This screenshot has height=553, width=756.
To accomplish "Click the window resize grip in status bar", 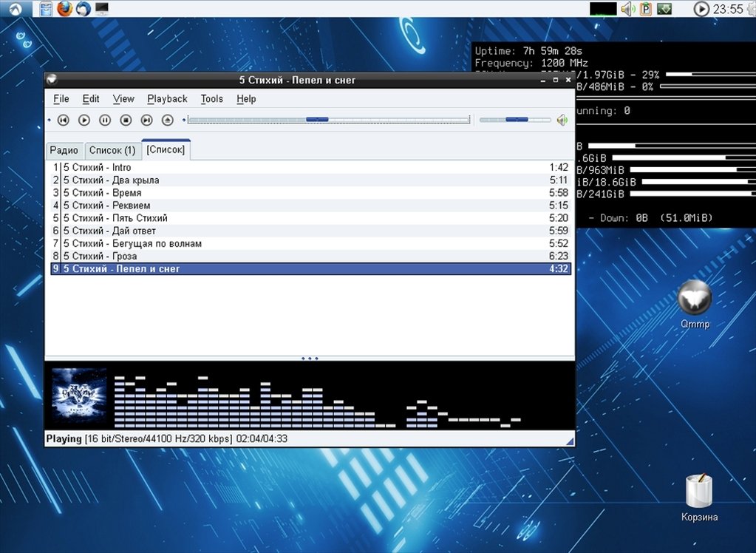I will pyautogui.click(x=570, y=441).
